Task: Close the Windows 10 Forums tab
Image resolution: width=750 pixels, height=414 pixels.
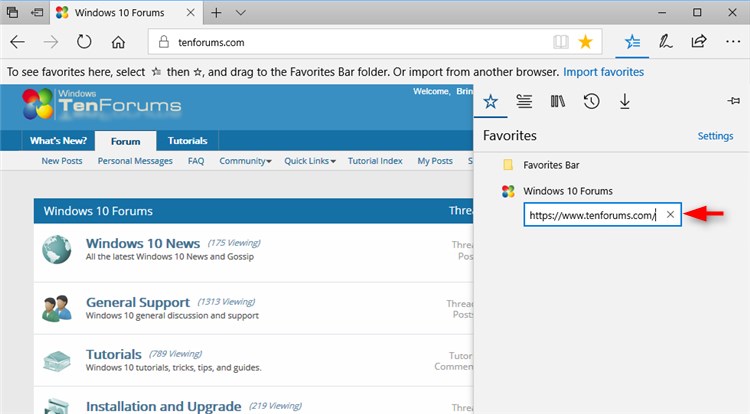Action: click(190, 12)
